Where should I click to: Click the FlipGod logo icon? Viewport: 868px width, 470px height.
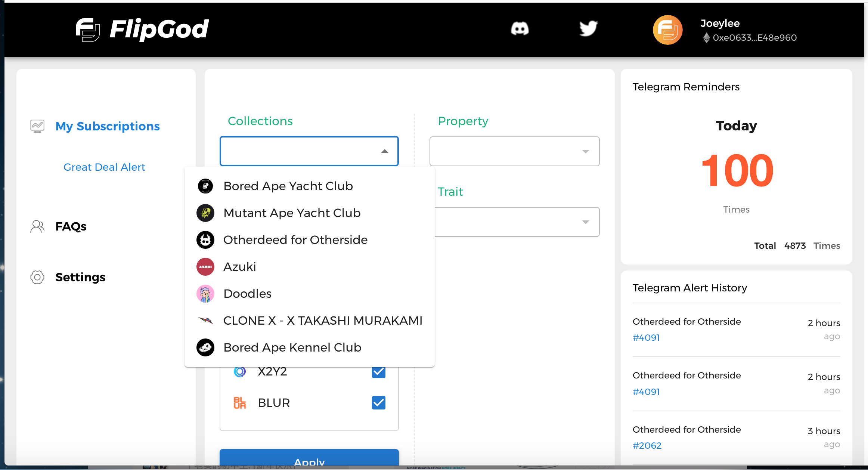(88, 30)
